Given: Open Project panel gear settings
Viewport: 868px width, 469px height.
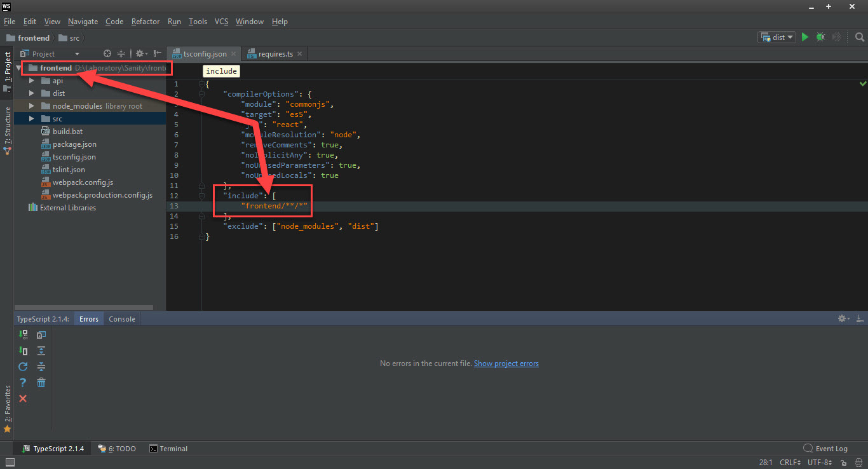Looking at the screenshot, I should [x=141, y=54].
